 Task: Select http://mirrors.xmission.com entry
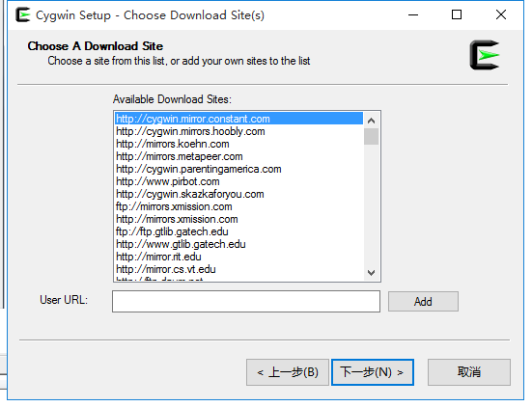[x=238, y=219]
